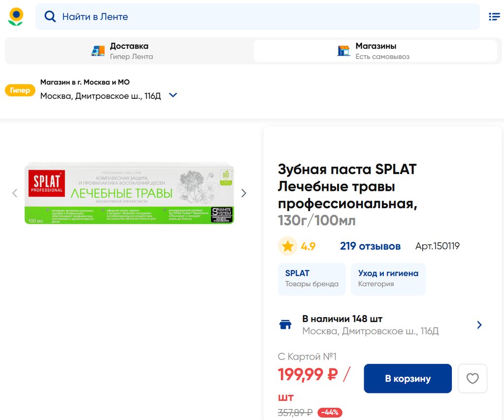Expand the store address dropdown
The height and width of the screenshot is (420, 504).
point(173,95)
